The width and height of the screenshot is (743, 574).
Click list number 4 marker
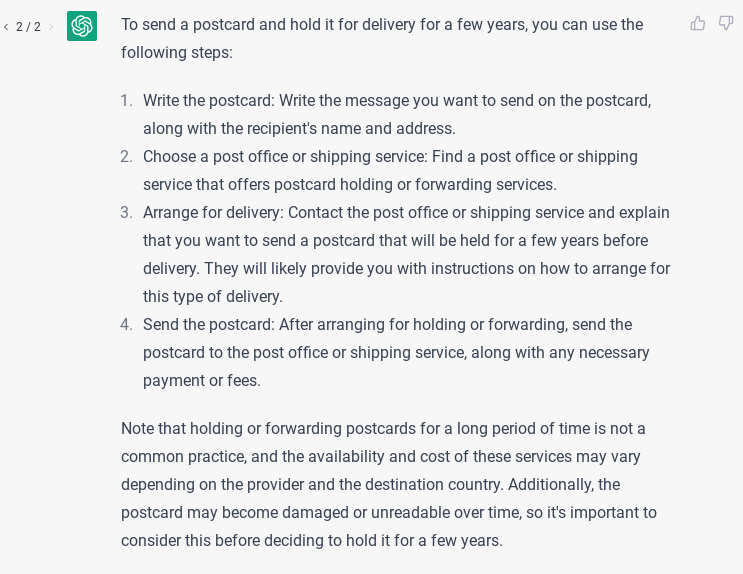point(126,325)
